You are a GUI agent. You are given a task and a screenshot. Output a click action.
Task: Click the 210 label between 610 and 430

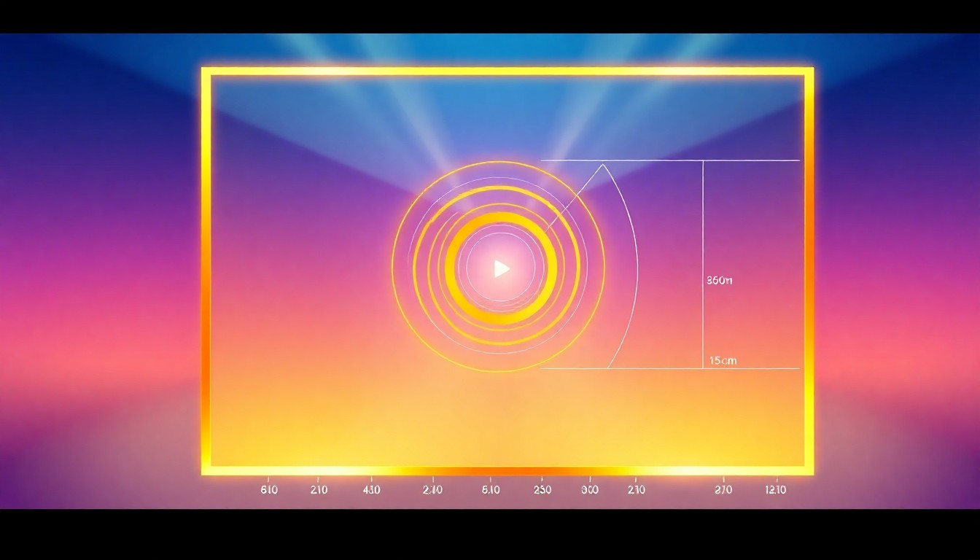click(319, 490)
